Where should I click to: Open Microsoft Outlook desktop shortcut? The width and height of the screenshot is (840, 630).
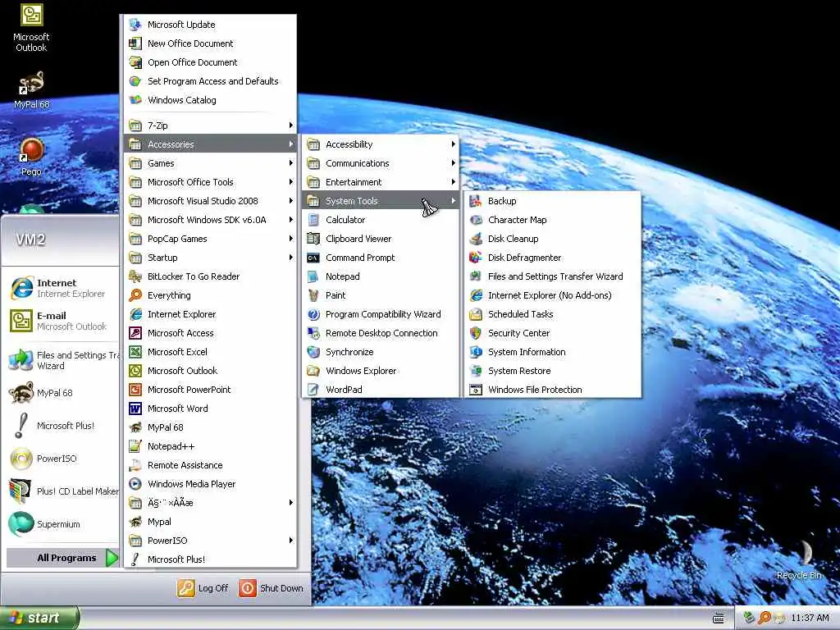[31, 28]
